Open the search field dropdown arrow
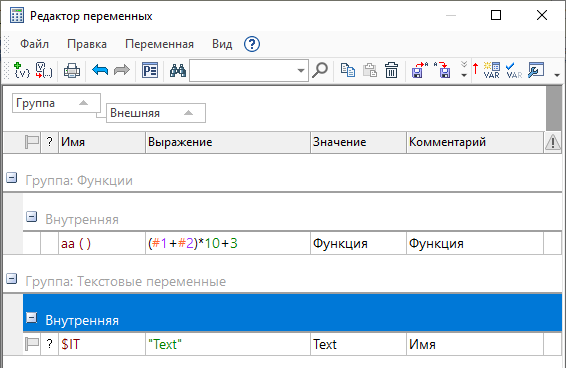 click(x=301, y=70)
